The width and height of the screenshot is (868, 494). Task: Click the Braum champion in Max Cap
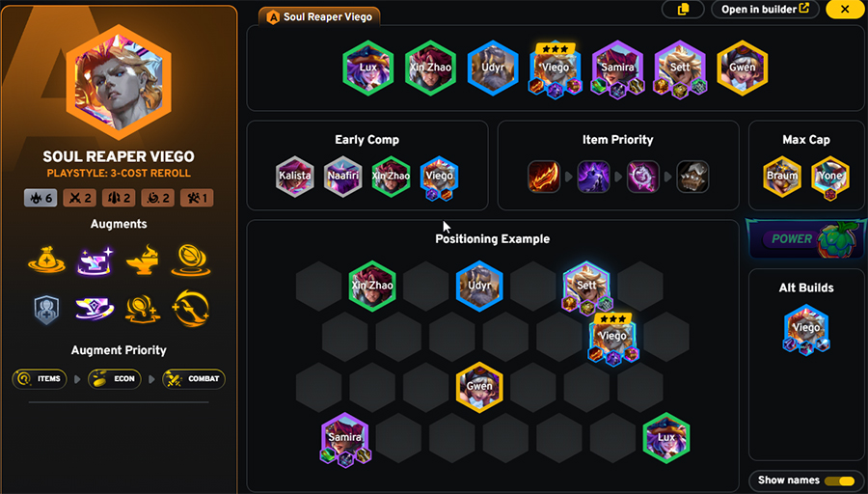tap(782, 177)
